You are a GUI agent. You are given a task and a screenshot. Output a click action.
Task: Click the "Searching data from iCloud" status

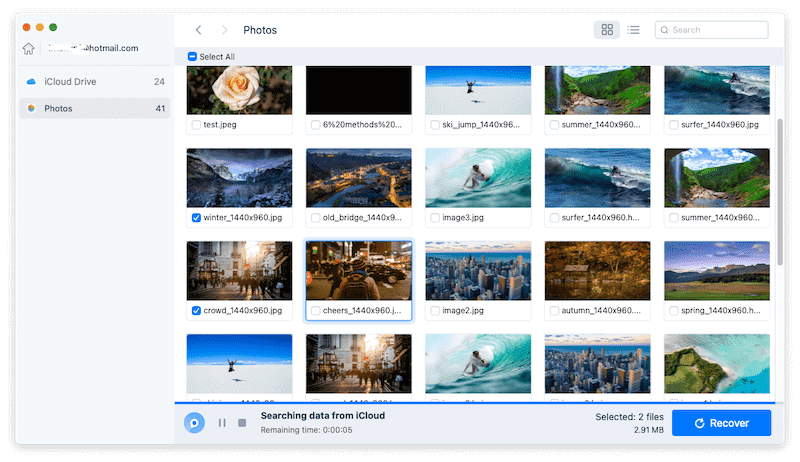(323, 416)
